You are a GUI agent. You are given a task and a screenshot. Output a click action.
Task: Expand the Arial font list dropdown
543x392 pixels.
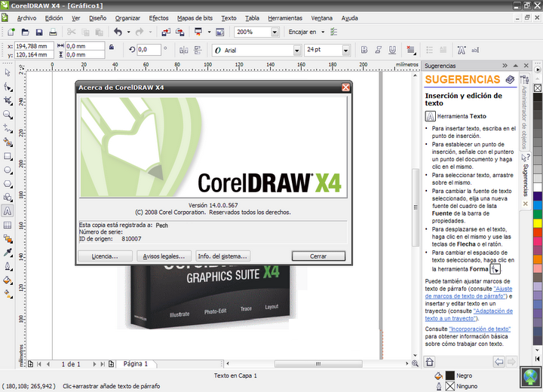point(296,50)
